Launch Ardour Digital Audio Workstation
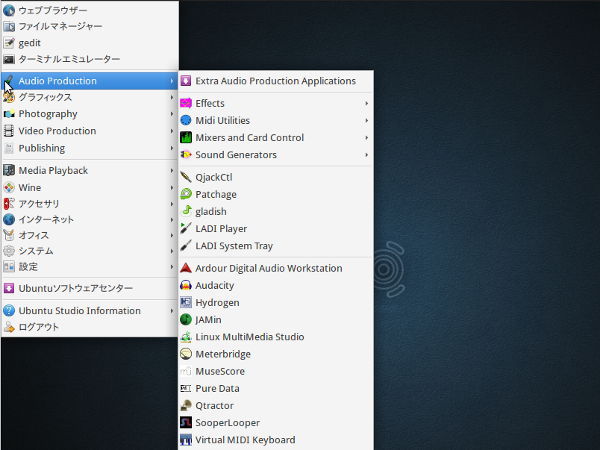This screenshot has width=600, height=450. click(276, 268)
